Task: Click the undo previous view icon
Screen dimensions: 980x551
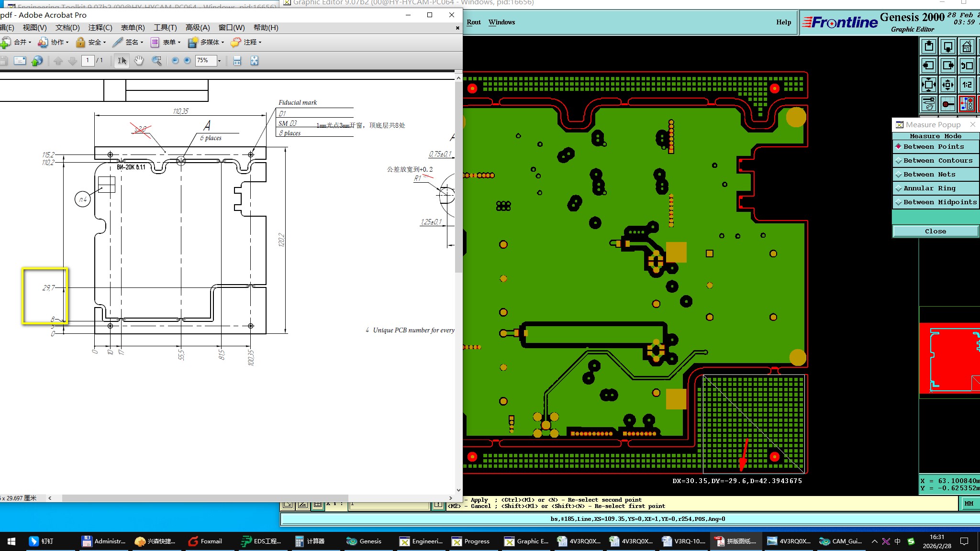Action: pyautogui.click(x=967, y=66)
